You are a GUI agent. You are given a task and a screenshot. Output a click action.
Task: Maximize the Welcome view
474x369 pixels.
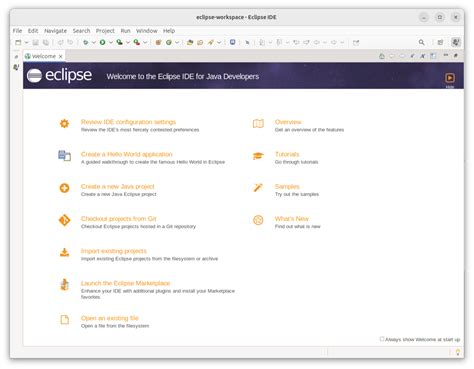(456, 55)
